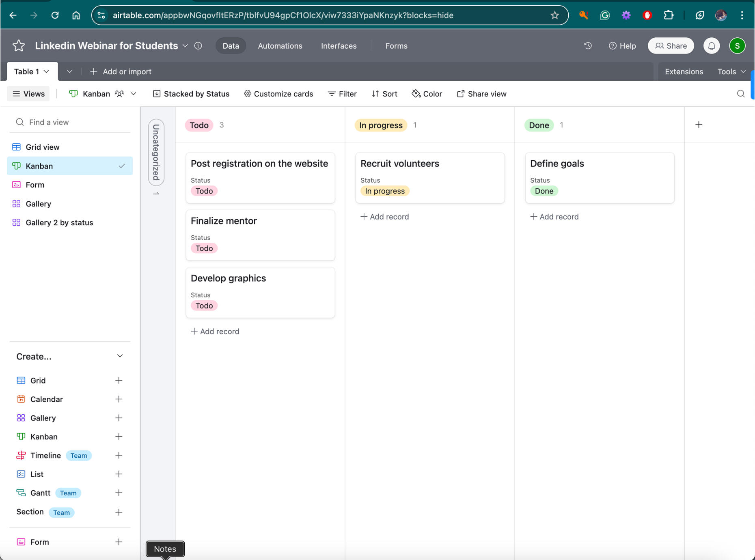Collapse the Create section chevron
Screen dimensions: 755x560
(x=120, y=356)
